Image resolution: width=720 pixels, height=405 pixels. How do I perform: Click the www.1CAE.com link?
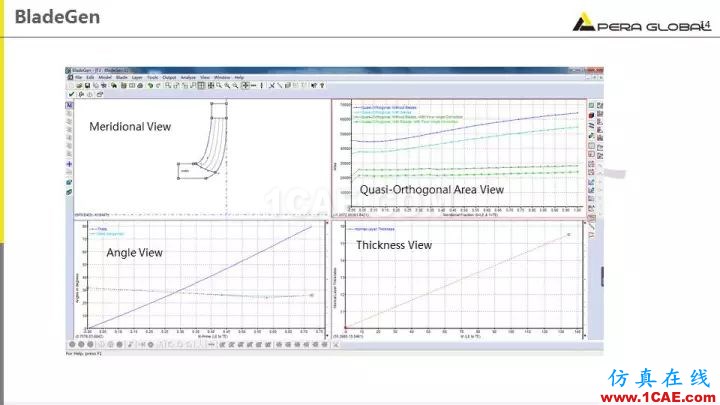pyautogui.click(x=658, y=397)
